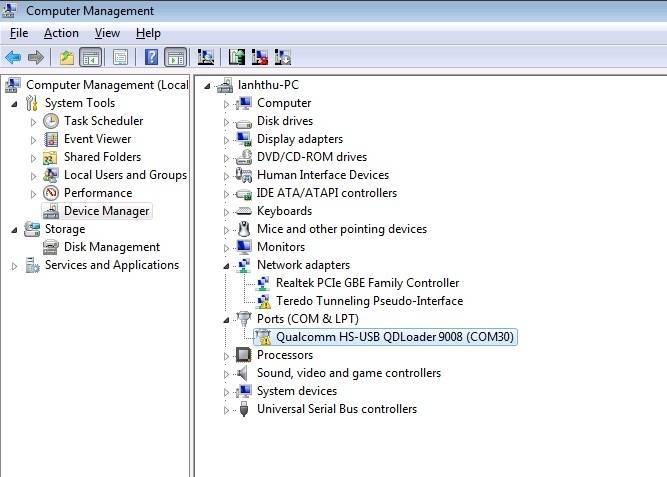The image size is (667, 477).
Task: Click the Properties sheet toolbar icon
Action: pos(120,57)
